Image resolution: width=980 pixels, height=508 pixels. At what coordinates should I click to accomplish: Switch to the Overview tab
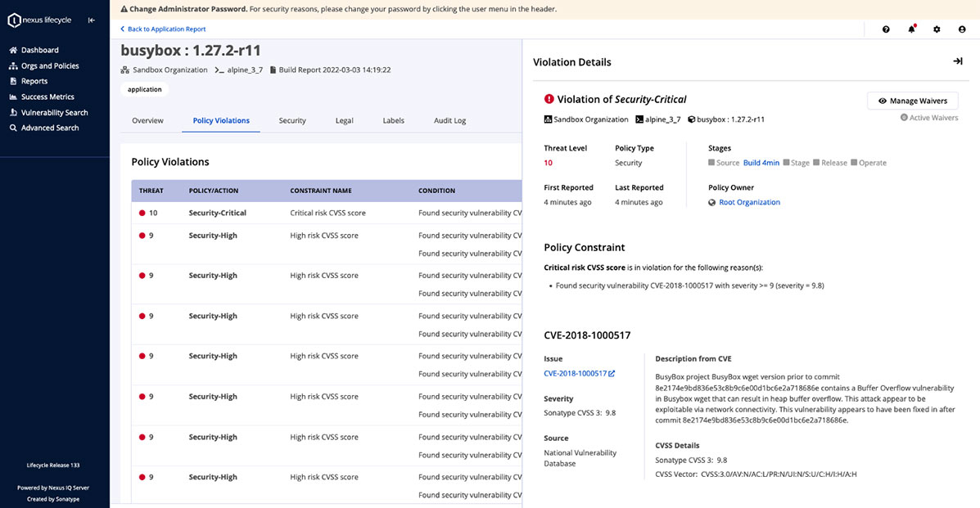click(x=147, y=120)
